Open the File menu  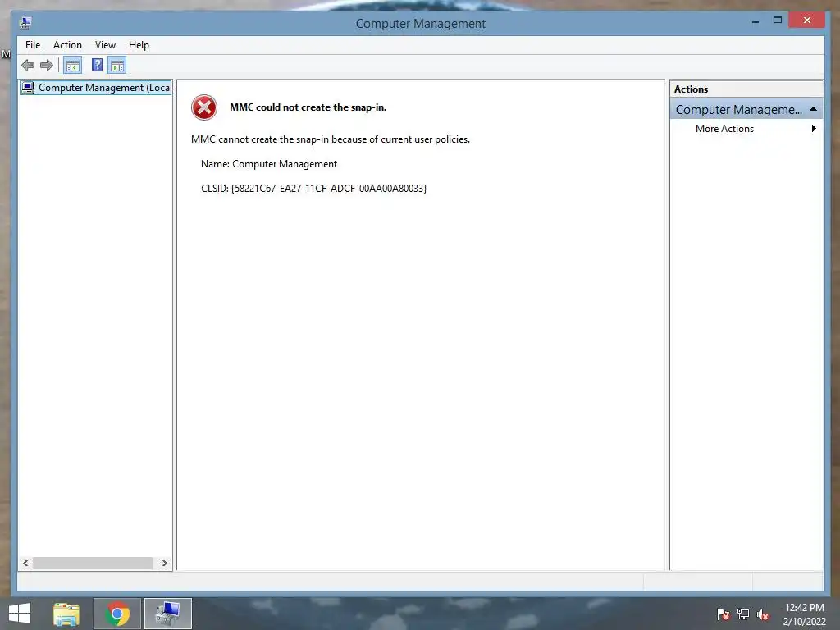click(33, 45)
